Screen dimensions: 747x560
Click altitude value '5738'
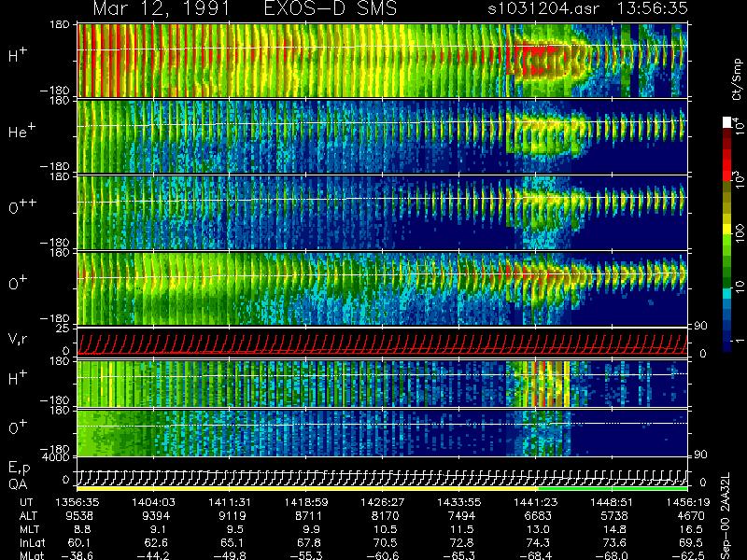point(615,516)
